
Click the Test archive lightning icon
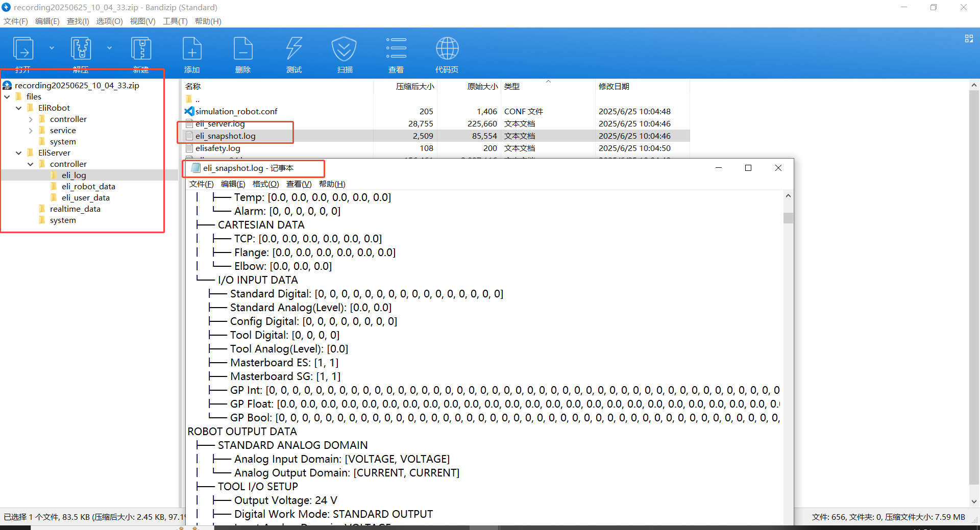[294, 49]
